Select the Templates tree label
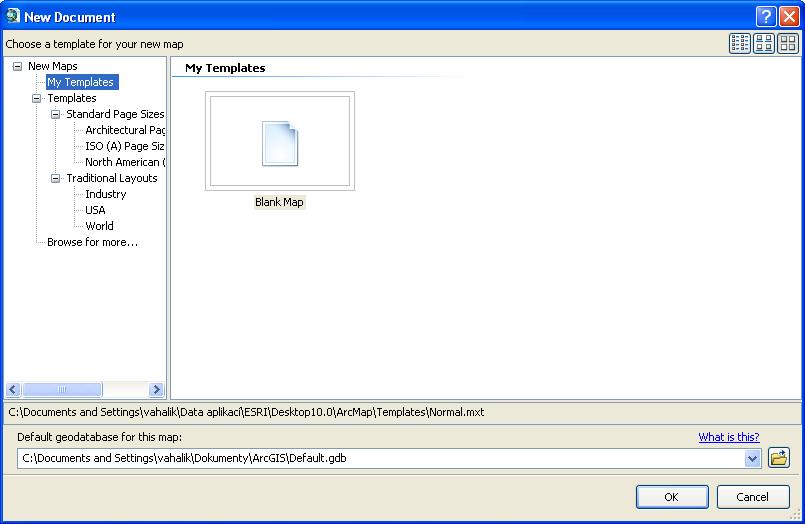Viewport: 805px width, 524px height. click(x=72, y=98)
